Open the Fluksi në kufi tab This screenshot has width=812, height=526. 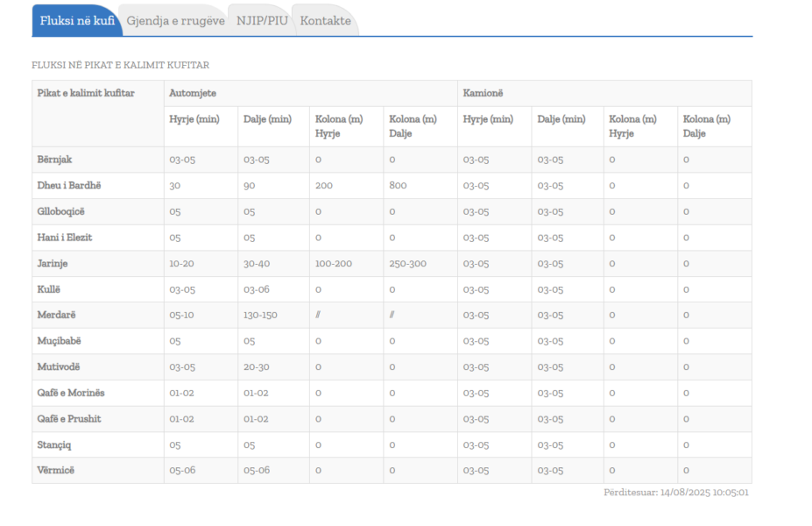(77, 21)
